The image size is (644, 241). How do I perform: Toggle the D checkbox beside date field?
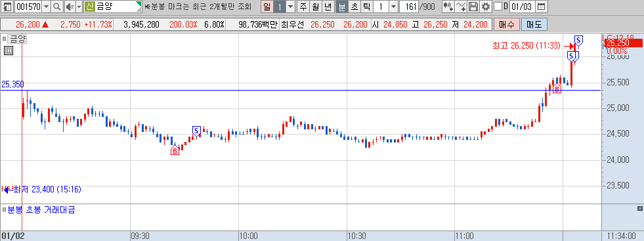[x=498, y=7]
